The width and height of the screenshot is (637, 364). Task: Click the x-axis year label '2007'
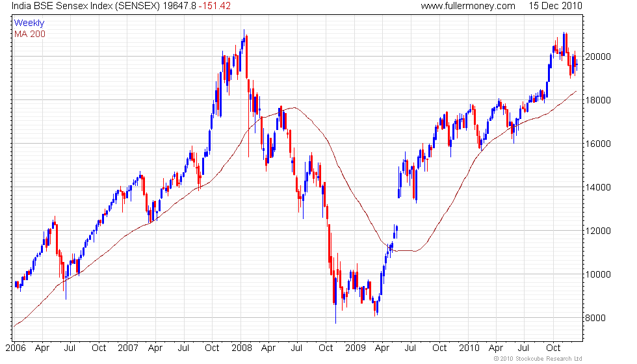[x=128, y=348]
